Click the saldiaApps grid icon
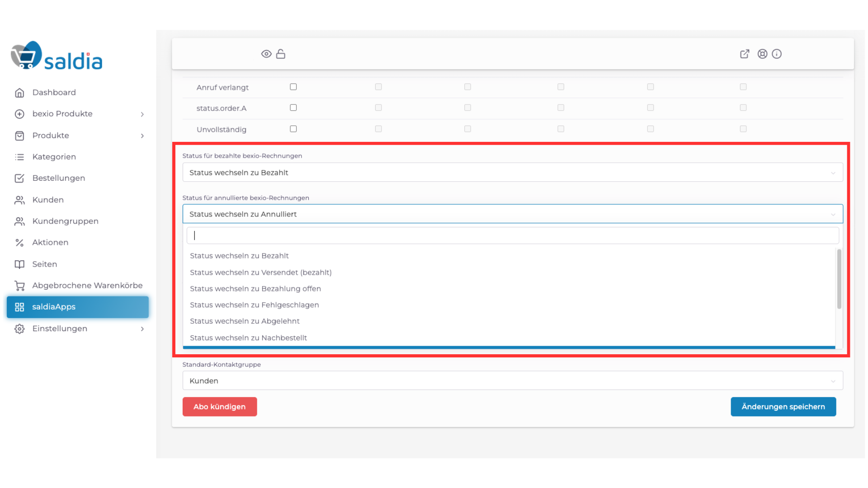Viewport: 868px width, 488px height. 19,307
